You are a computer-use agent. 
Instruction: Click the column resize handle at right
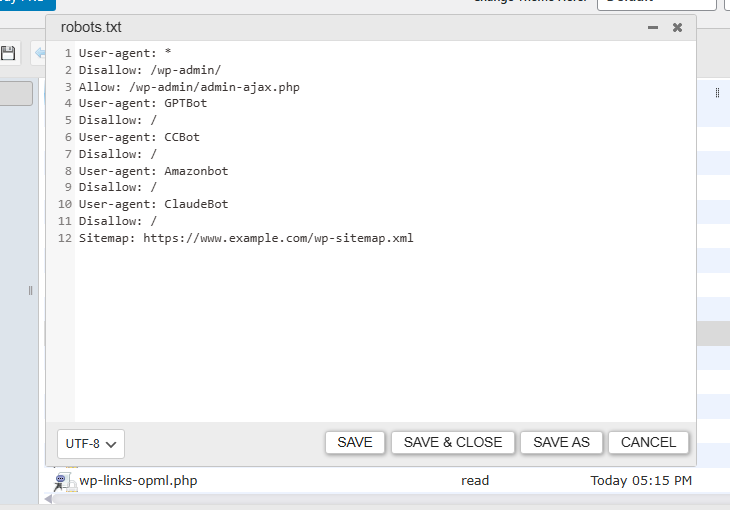point(717,93)
